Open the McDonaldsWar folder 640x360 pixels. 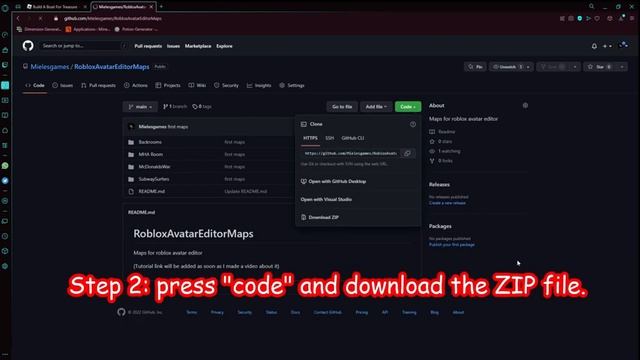[x=154, y=167]
